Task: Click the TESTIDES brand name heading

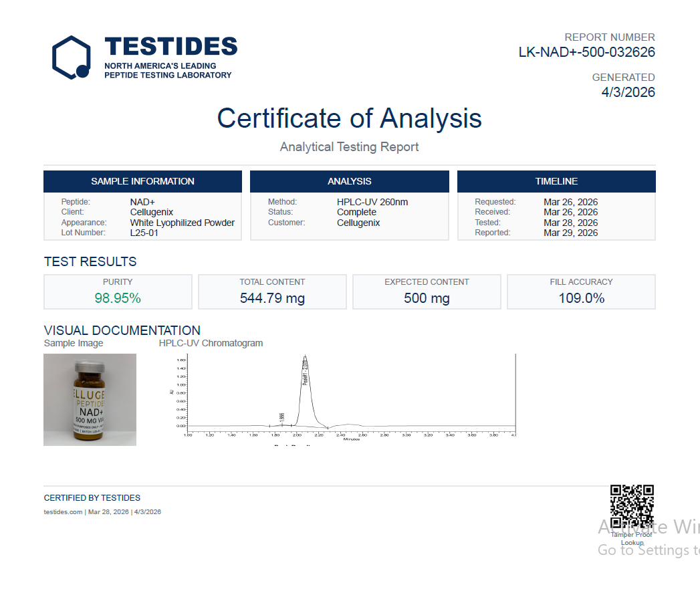Action: click(x=171, y=46)
